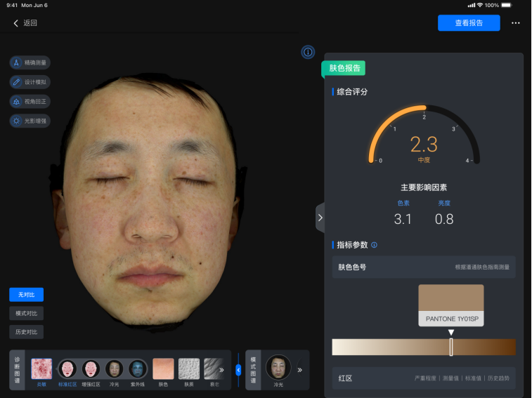Activate the 精确测量 precise measurement tool
This screenshot has width=532, height=398.
point(30,62)
